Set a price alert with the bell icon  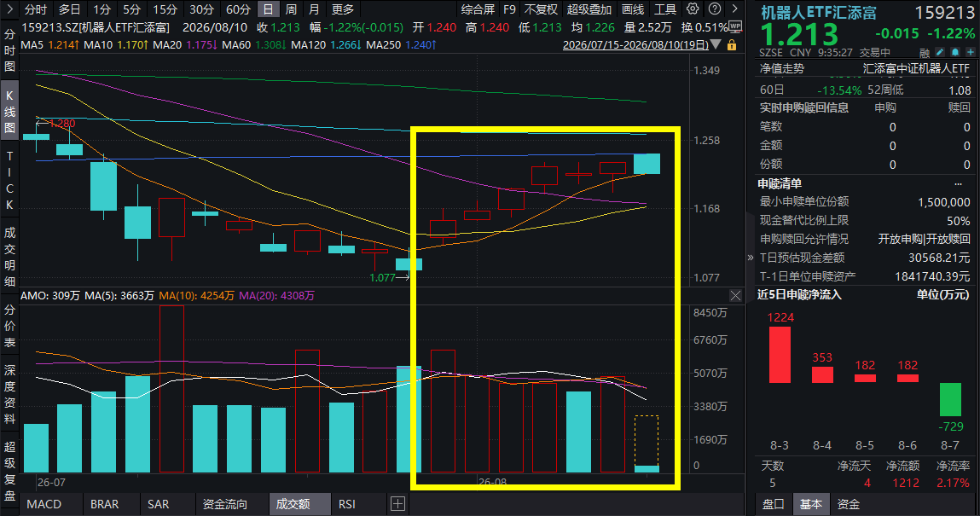(x=955, y=53)
